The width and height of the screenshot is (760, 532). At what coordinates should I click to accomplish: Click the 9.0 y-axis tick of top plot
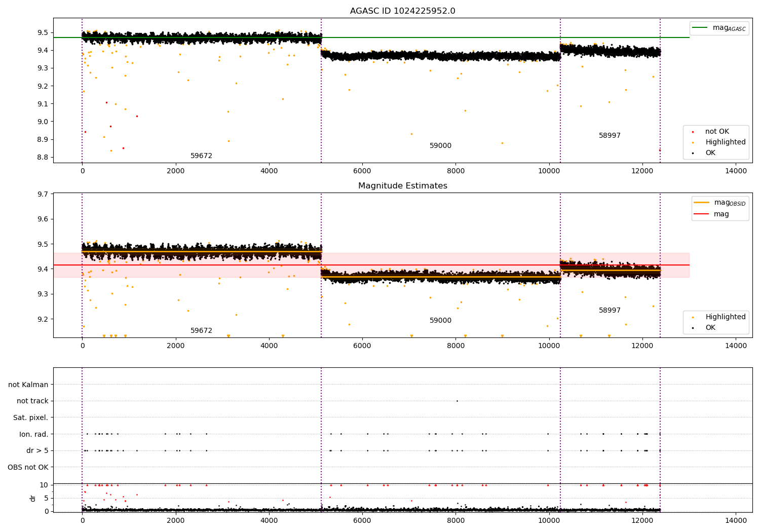(43, 122)
